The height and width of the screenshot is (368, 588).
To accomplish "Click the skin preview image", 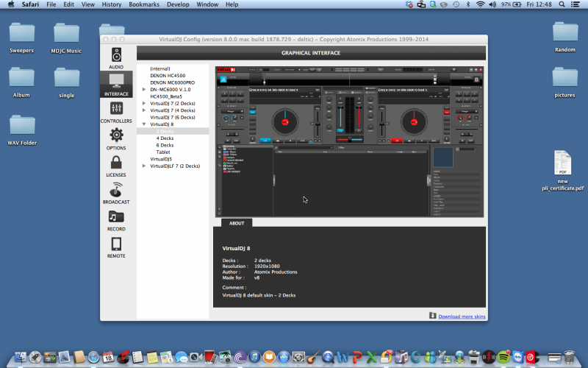I will (x=349, y=140).
